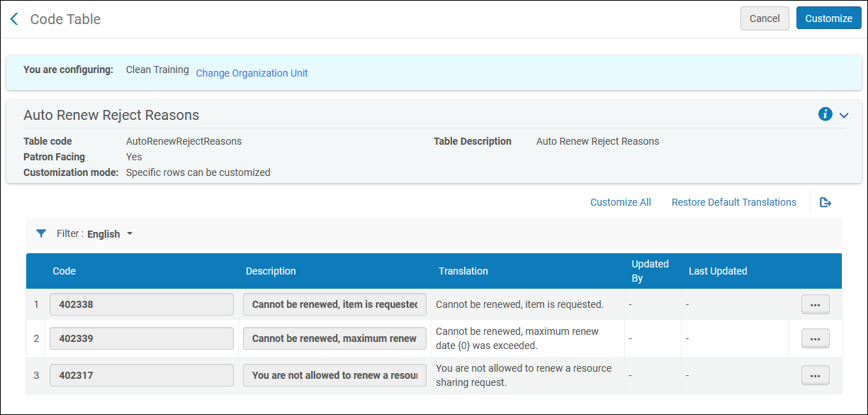Click Restore Default Translations
Viewport: 868px width, 415px height.
tap(733, 202)
